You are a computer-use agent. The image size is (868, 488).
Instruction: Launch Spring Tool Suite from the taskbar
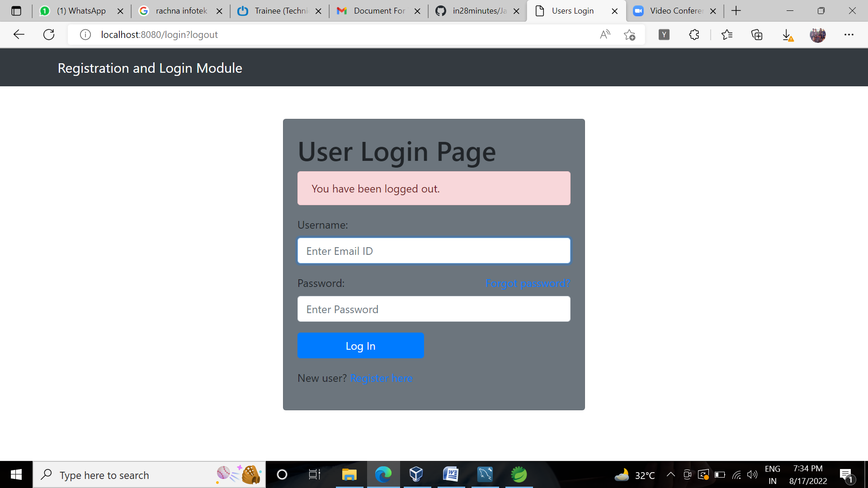(519, 474)
